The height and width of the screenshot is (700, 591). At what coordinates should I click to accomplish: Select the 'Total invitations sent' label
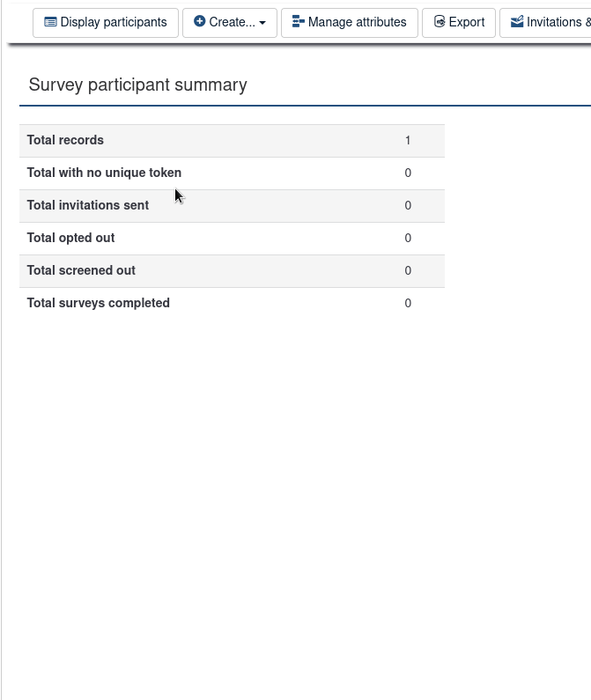click(88, 205)
